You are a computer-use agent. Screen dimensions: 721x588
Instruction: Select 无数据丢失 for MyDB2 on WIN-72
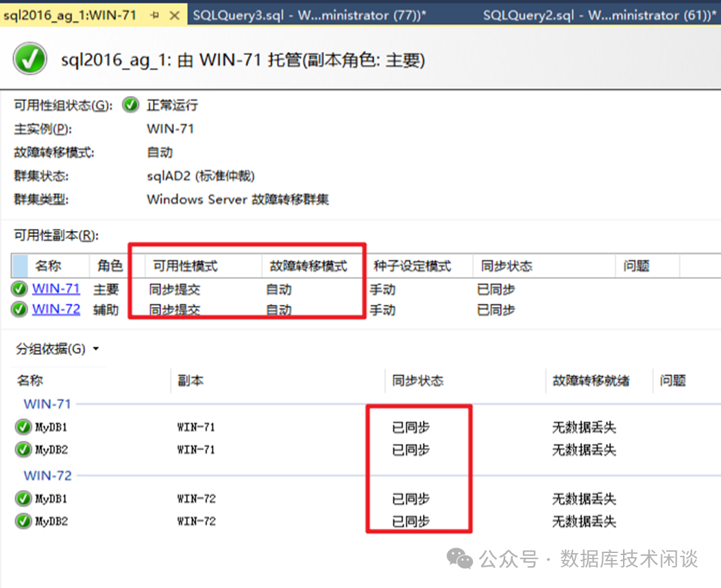[584, 521]
